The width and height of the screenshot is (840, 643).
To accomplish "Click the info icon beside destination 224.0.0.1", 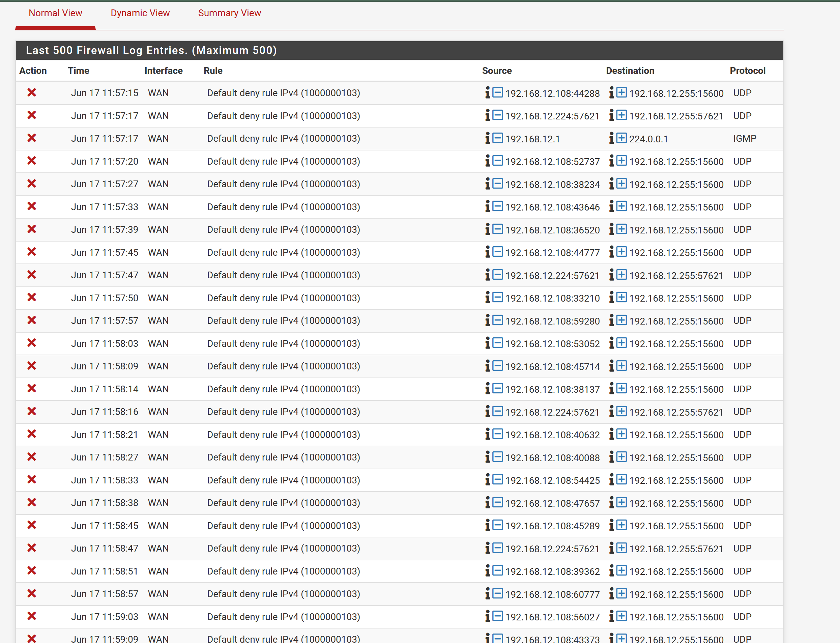I will (611, 138).
